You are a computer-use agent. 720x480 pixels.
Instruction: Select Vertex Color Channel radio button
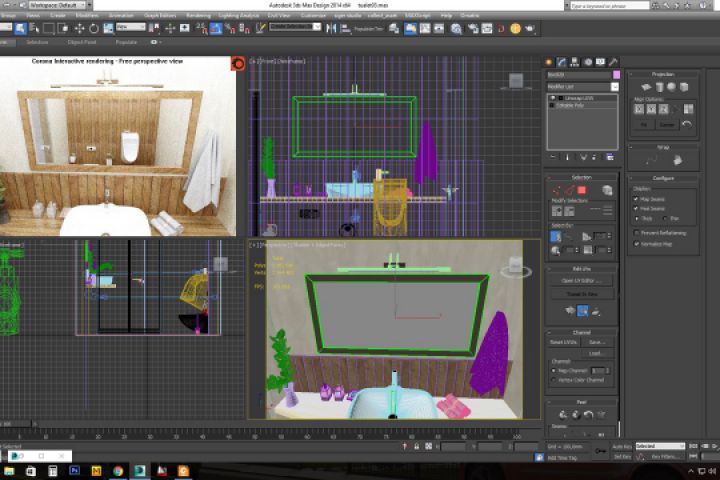pyautogui.click(x=555, y=380)
